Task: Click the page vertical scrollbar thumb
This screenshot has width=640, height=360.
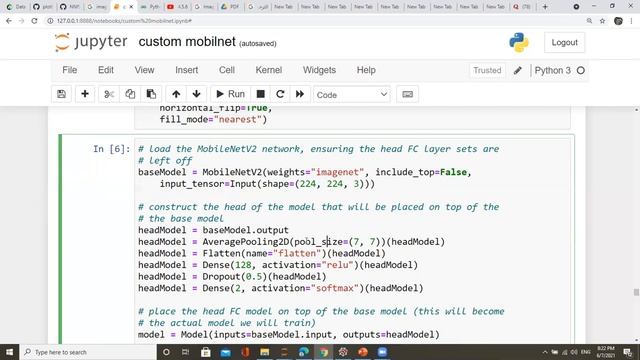Action: (636, 292)
